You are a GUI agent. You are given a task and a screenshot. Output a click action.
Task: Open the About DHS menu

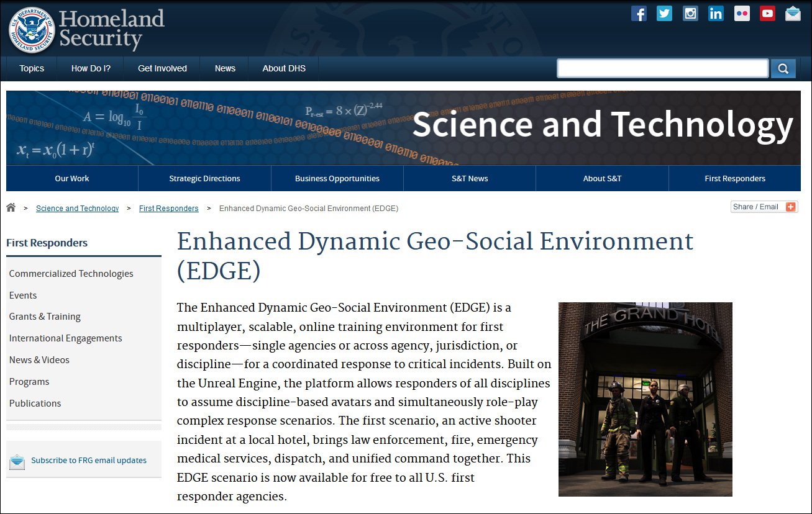click(x=284, y=68)
